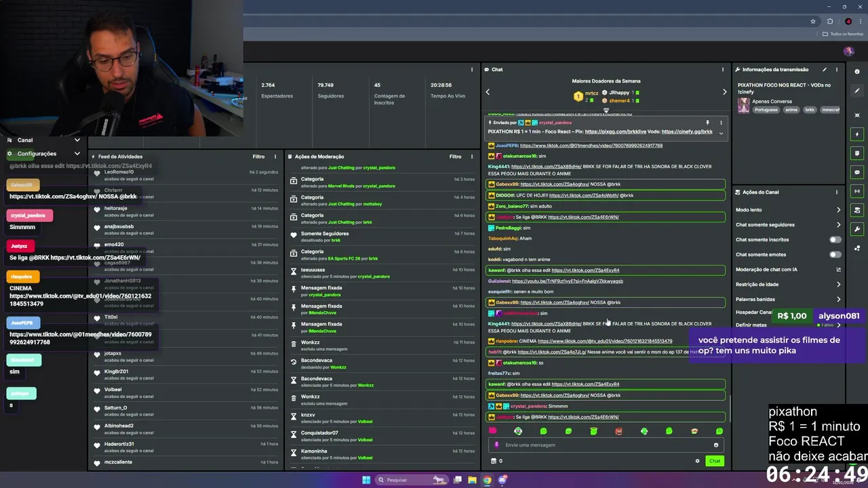Viewport: 868px width, 488px height.
Task: Open Definir metas options arrow
Action: 838,325
